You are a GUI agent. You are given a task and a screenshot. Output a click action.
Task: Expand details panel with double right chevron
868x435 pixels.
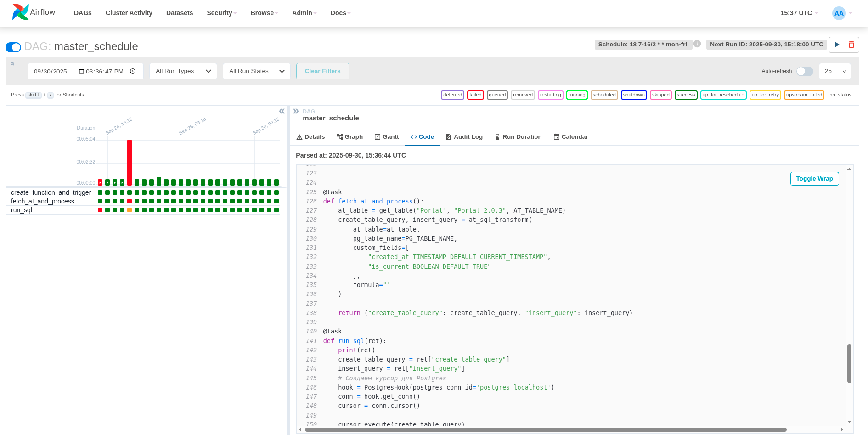tap(296, 111)
